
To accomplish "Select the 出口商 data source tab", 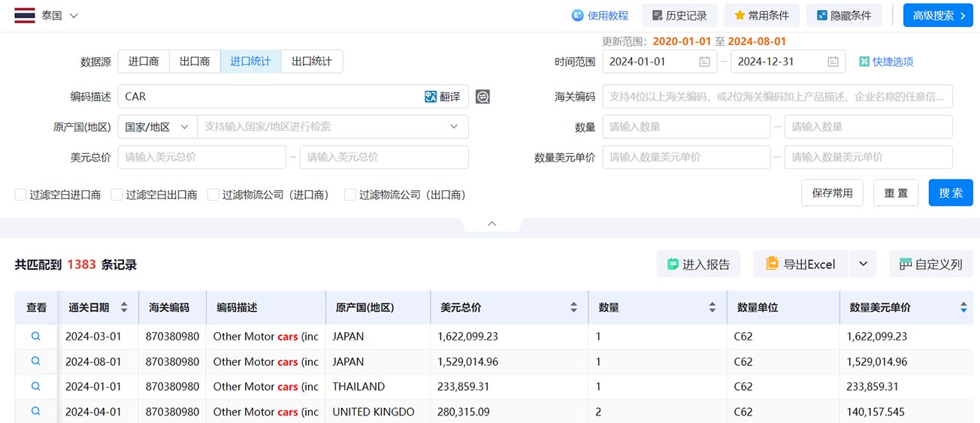I will coord(195,62).
